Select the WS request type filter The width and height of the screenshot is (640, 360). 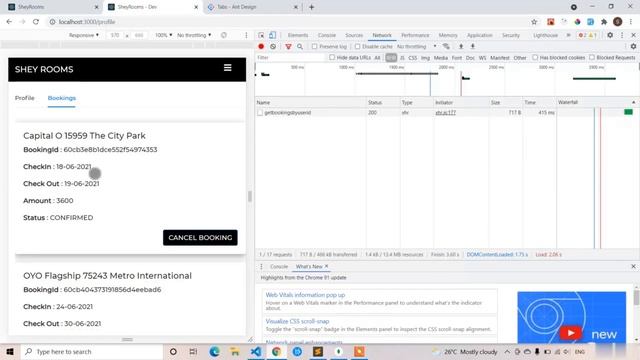point(482,58)
